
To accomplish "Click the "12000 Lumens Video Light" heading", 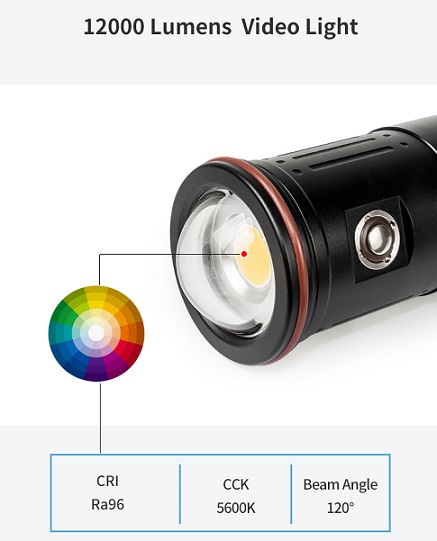I will 220,27.
